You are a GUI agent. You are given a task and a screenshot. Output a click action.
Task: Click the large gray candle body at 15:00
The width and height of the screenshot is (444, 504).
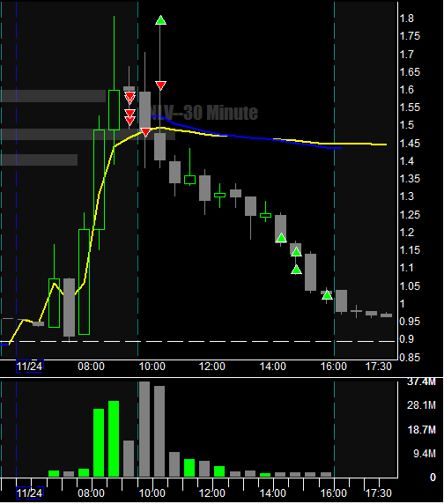tap(310, 272)
